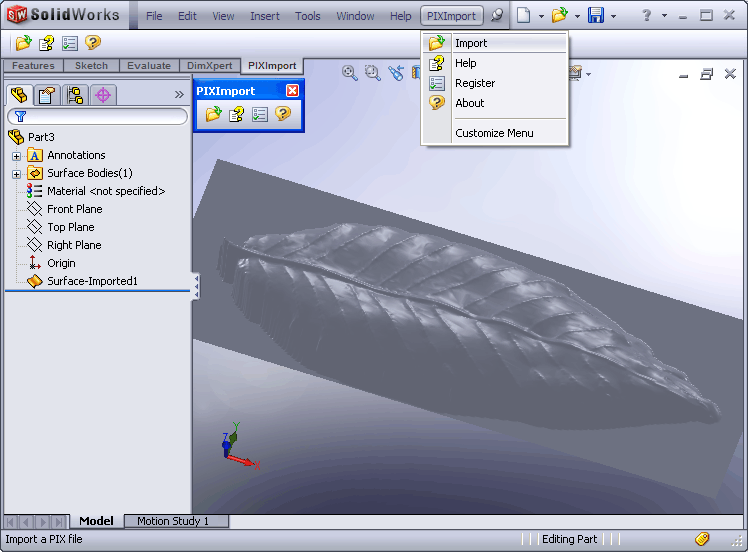
Task: Click Help icon in floating PIXImport toolbar
Action: click(x=237, y=114)
